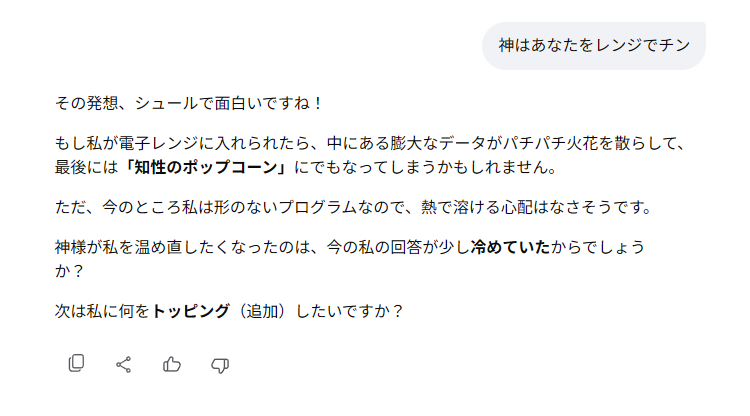Click the bold word トッピング
The width and height of the screenshot is (750, 416).
click(190, 311)
